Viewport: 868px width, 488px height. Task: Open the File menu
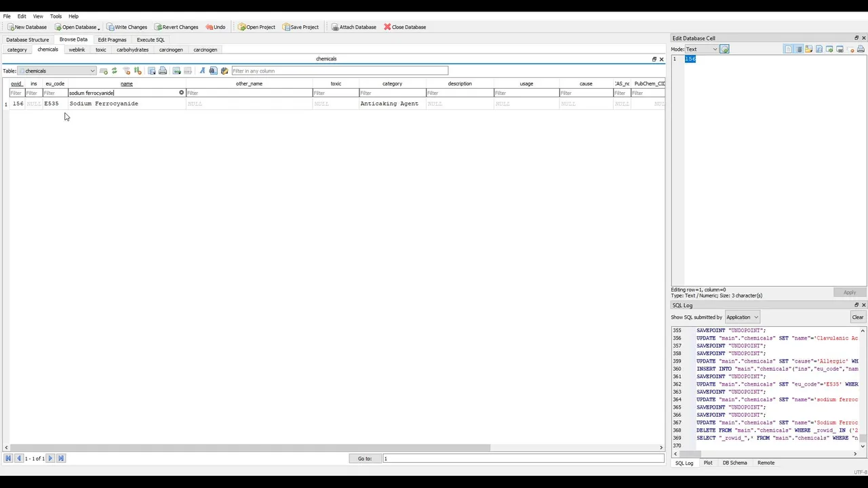click(x=7, y=16)
